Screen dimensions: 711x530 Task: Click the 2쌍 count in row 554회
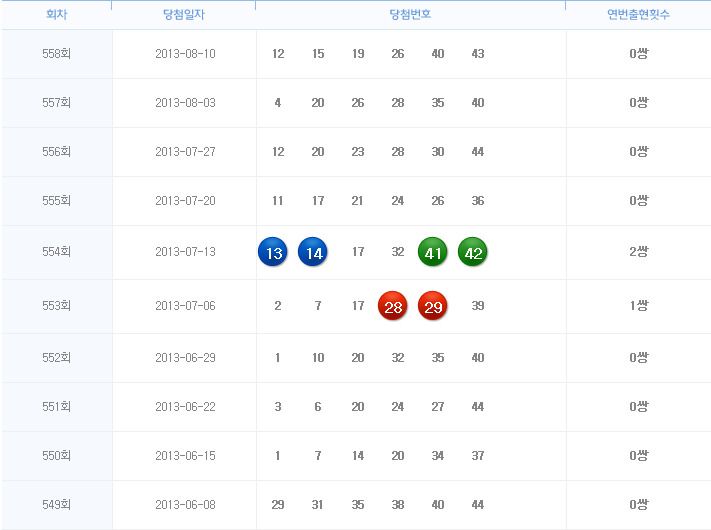click(638, 252)
